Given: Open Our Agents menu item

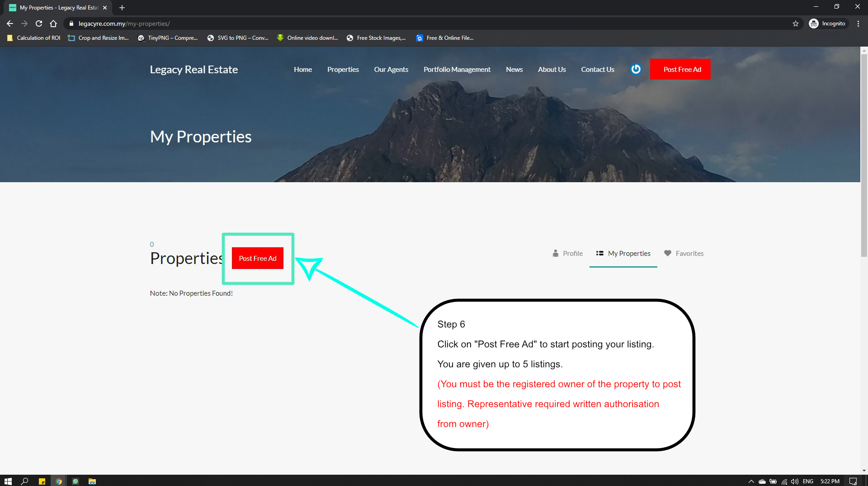Looking at the screenshot, I should pos(391,69).
